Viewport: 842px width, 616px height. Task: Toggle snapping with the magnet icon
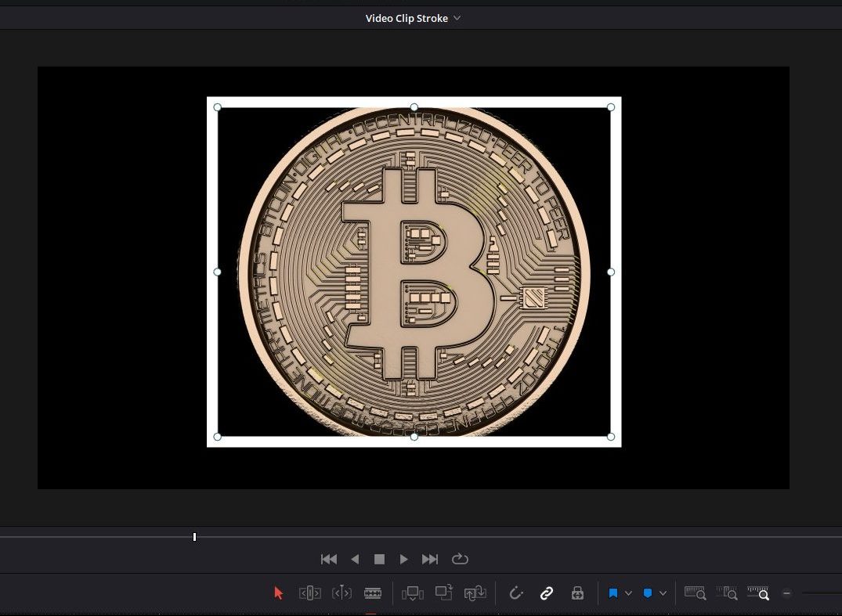pyautogui.click(x=516, y=593)
